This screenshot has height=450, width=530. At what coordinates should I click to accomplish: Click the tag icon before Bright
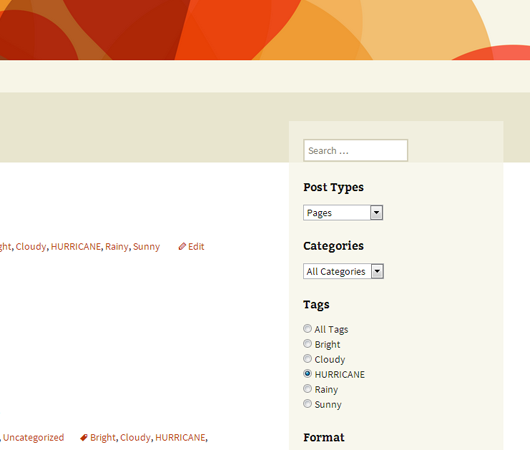point(84,437)
